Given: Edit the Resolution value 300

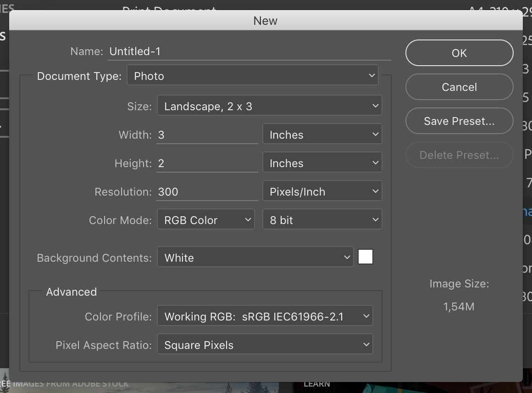Looking at the screenshot, I should [x=206, y=191].
